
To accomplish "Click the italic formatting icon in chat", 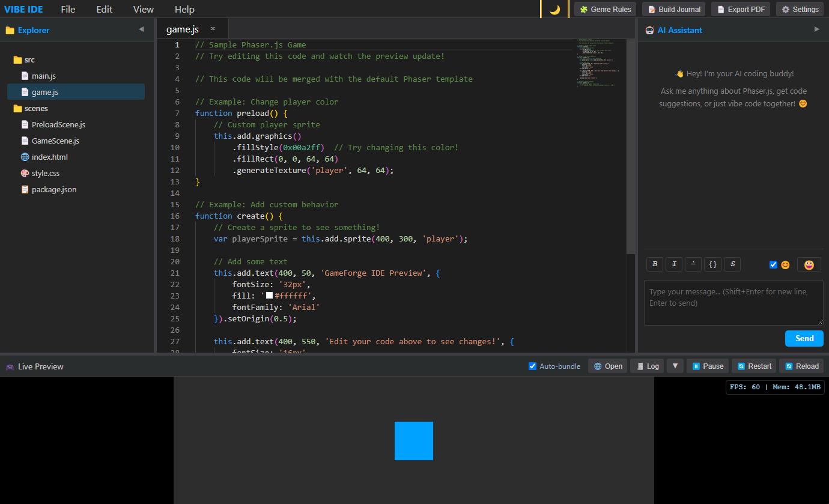I will 674,264.
